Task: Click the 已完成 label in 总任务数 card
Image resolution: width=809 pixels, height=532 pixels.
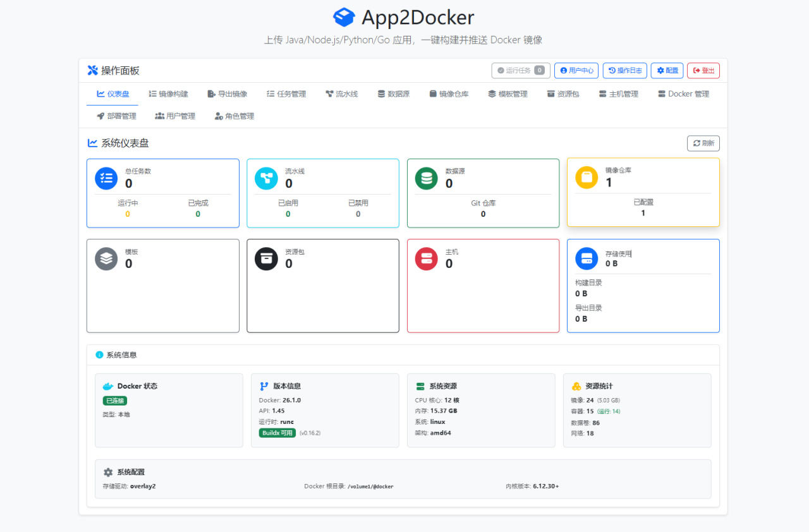Action: 198,203
